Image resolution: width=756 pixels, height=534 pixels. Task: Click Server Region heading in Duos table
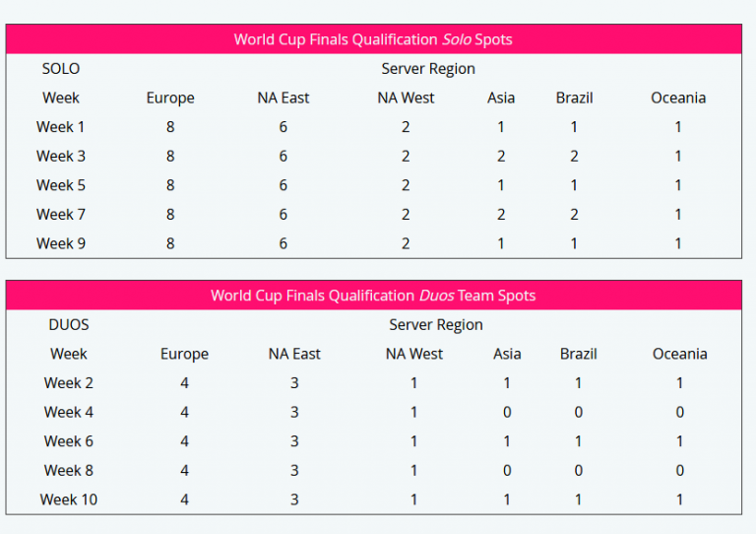pos(436,324)
